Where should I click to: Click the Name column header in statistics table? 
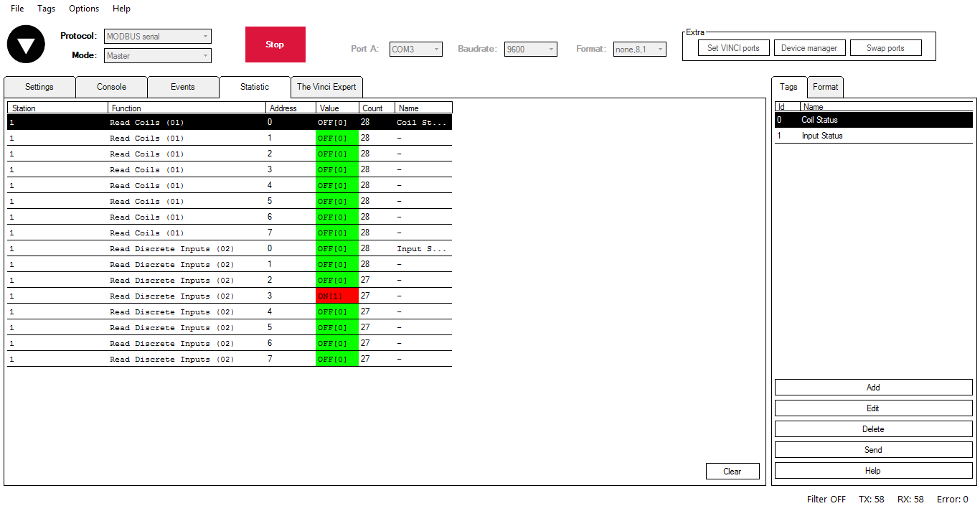[x=423, y=108]
